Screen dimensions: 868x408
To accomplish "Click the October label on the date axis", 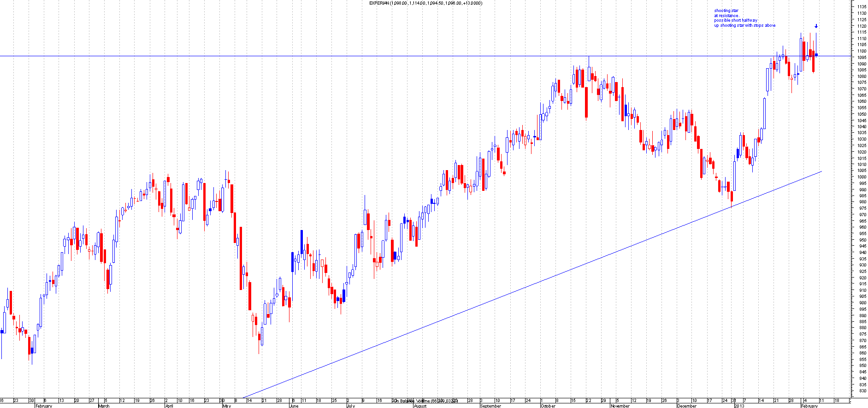I will point(548,406).
